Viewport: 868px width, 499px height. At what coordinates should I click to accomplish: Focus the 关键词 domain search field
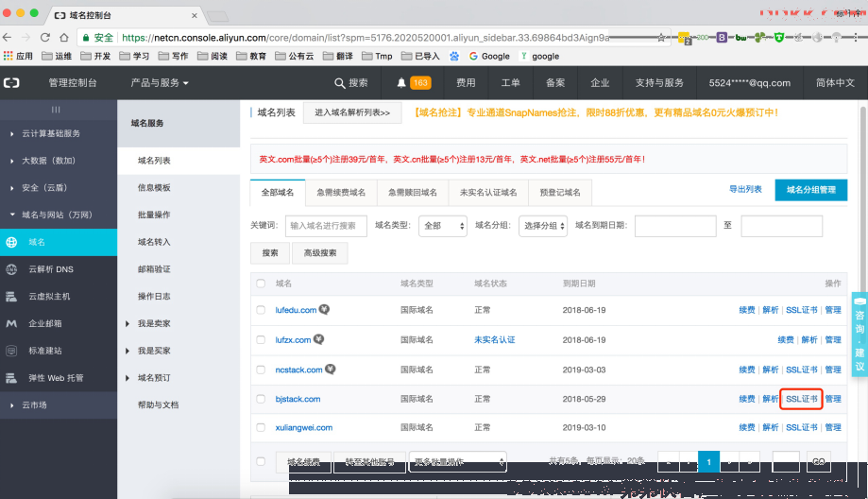[x=326, y=226]
